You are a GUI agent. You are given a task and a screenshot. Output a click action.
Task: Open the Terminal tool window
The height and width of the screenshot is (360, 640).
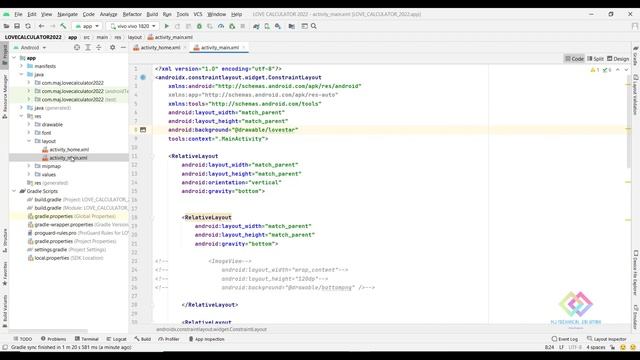[87, 339]
